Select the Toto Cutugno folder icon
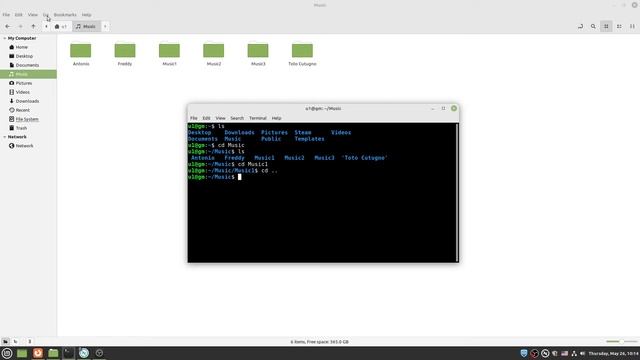Screen dimensions: 640x360 [302, 50]
